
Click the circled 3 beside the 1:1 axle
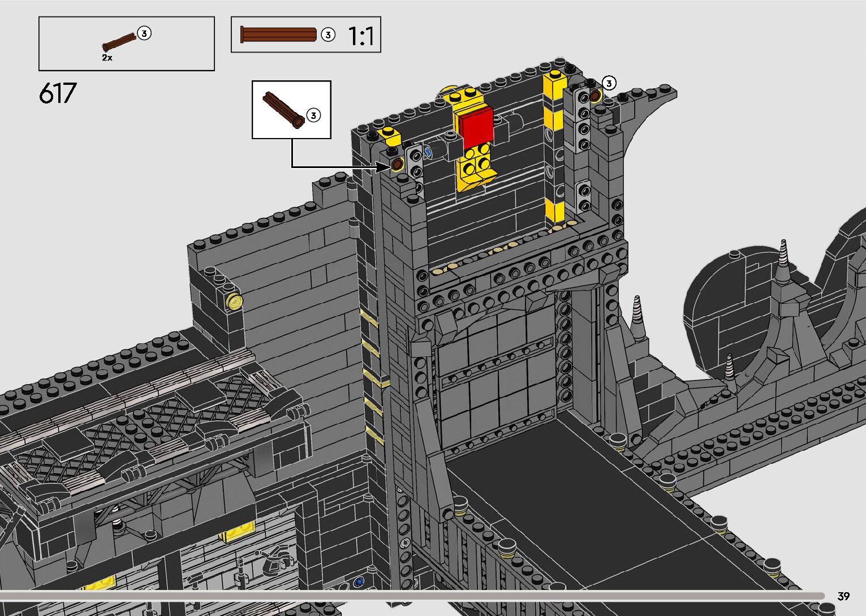(x=328, y=35)
